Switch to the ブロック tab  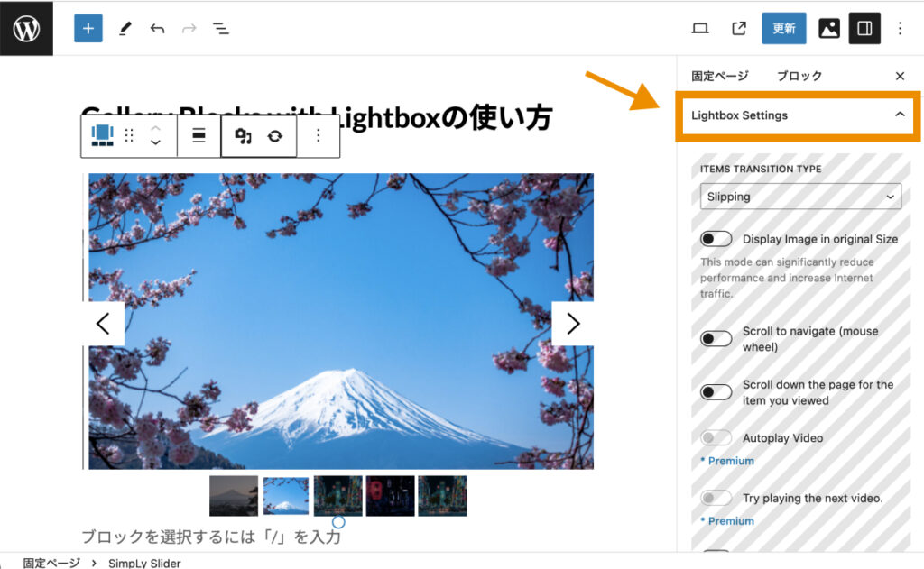798,76
